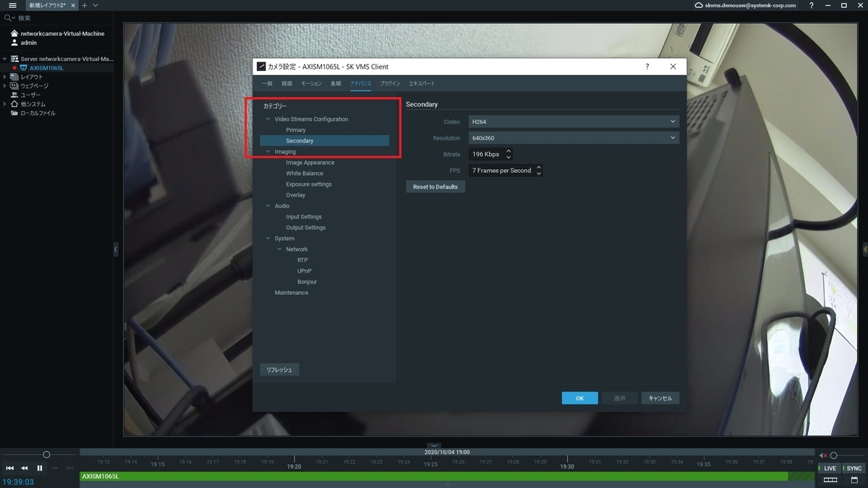Toggle the LIVE mode button

(830, 468)
